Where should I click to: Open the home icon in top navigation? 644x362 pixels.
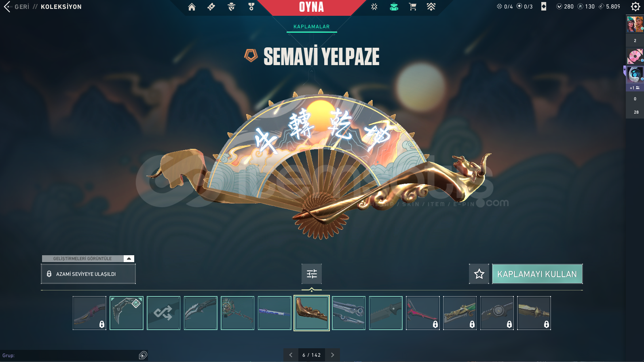[192, 7]
